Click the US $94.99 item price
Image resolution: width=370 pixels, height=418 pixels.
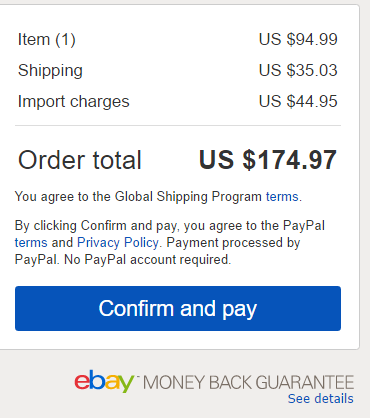(298, 39)
